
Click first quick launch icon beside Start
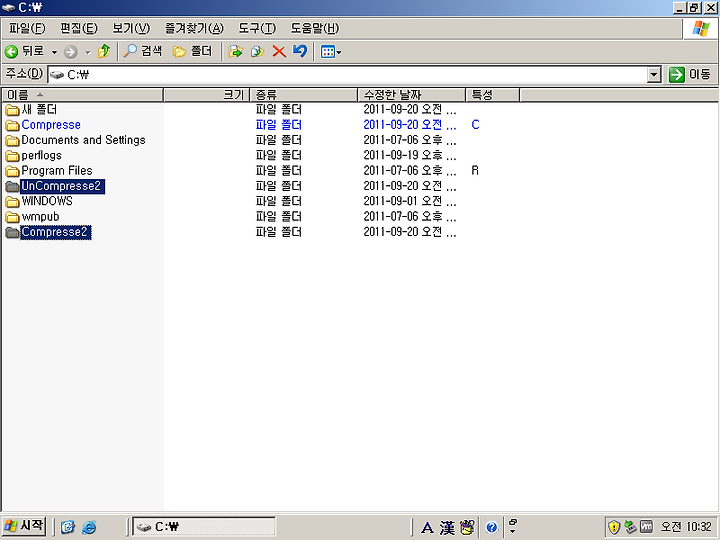point(68,527)
